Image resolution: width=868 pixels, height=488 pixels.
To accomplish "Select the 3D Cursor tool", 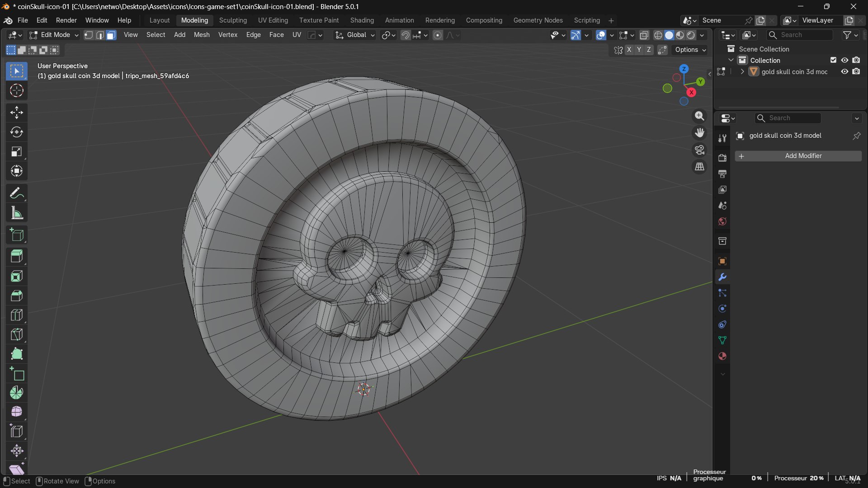I will [17, 91].
